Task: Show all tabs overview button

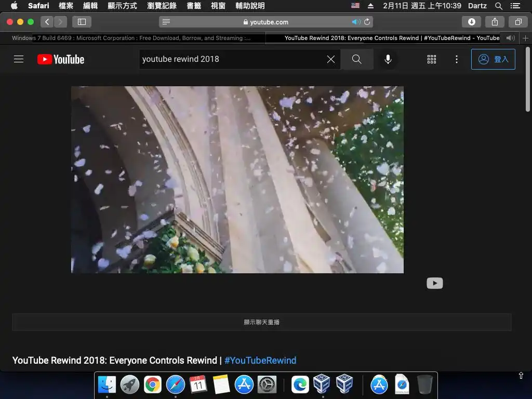Action: tap(518, 22)
